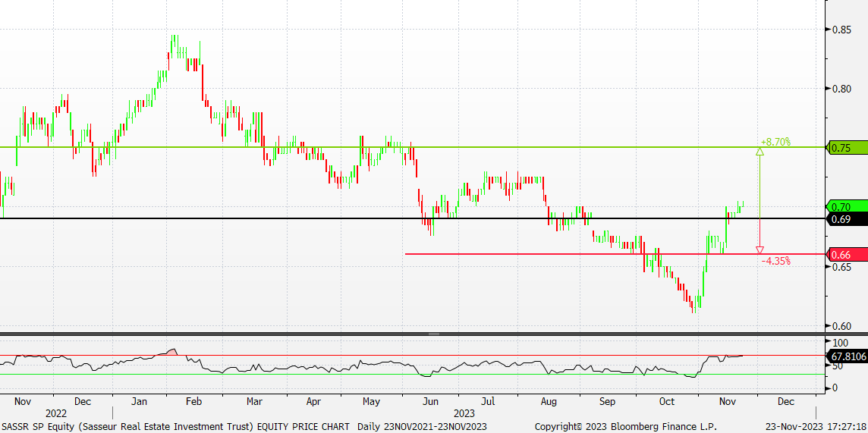Click the Aug month label

pos(548,401)
